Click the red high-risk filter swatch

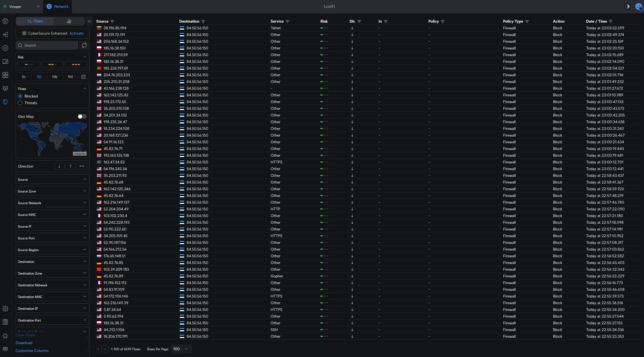76,65
